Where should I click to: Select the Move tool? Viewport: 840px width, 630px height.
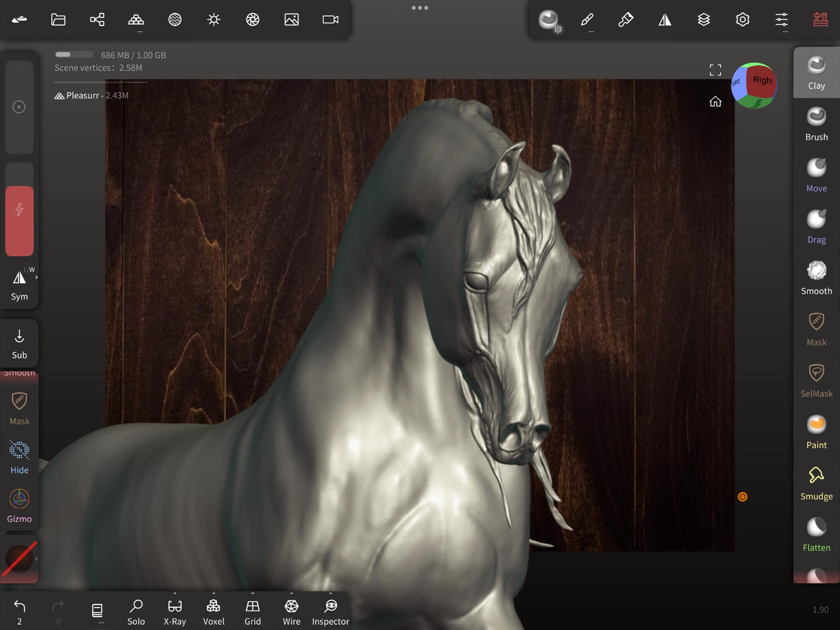tap(817, 175)
